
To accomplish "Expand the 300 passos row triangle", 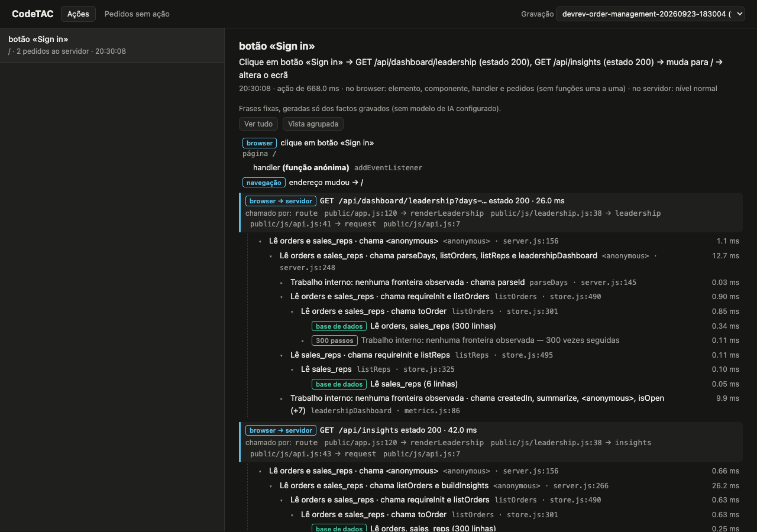I will tap(303, 340).
